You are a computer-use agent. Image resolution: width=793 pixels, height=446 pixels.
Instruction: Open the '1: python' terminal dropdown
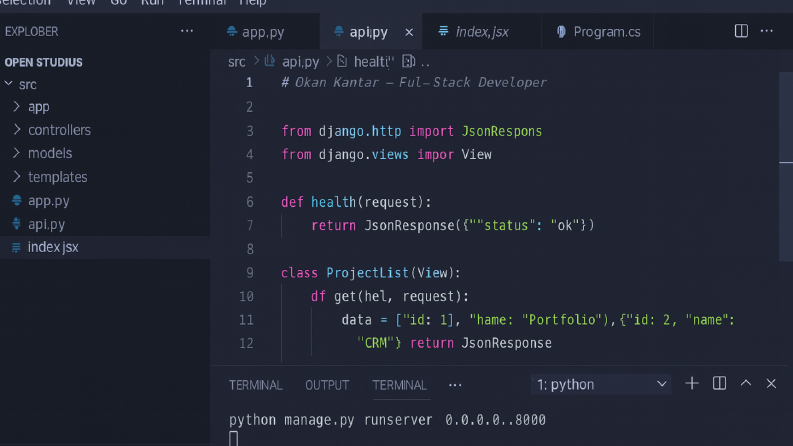coord(601,384)
